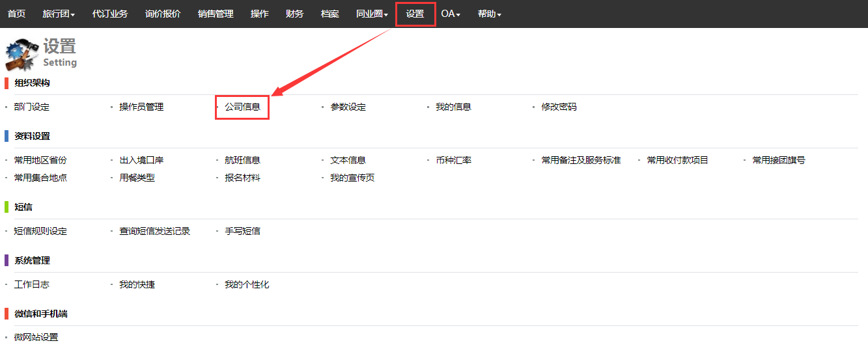Open the 公司信息 link

click(x=242, y=107)
